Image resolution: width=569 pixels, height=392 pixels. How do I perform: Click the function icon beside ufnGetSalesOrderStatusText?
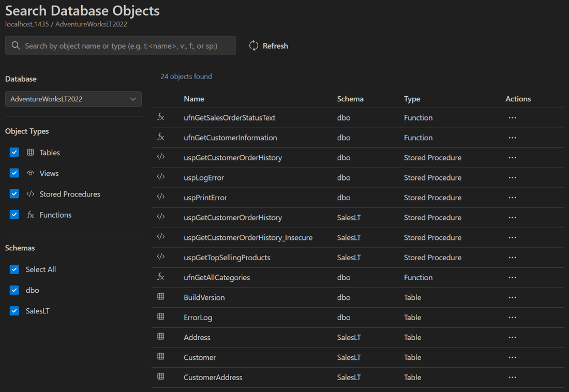(161, 117)
